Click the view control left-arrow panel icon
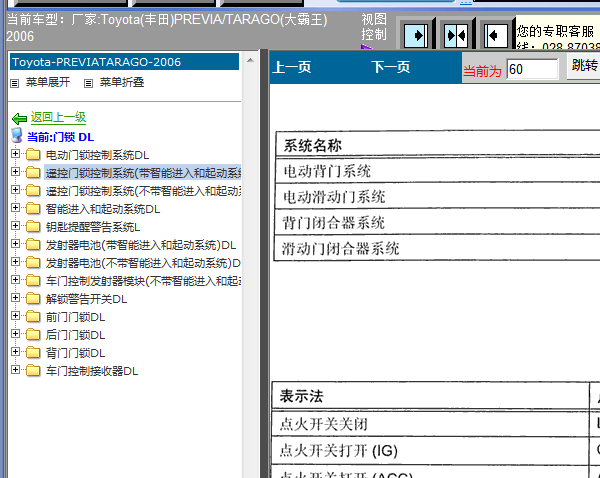 496,36
